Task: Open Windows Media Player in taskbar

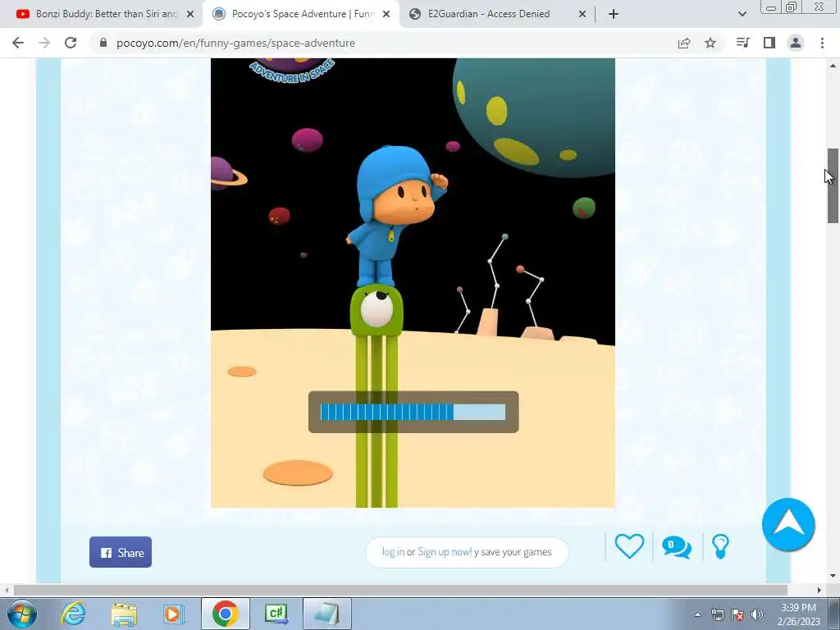Action: tap(173, 614)
